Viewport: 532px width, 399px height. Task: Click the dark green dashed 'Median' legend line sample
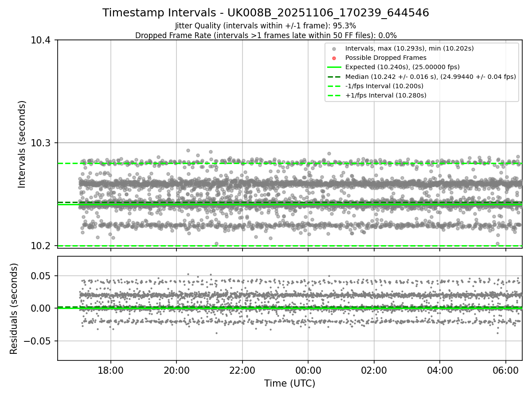click(334, 77)
